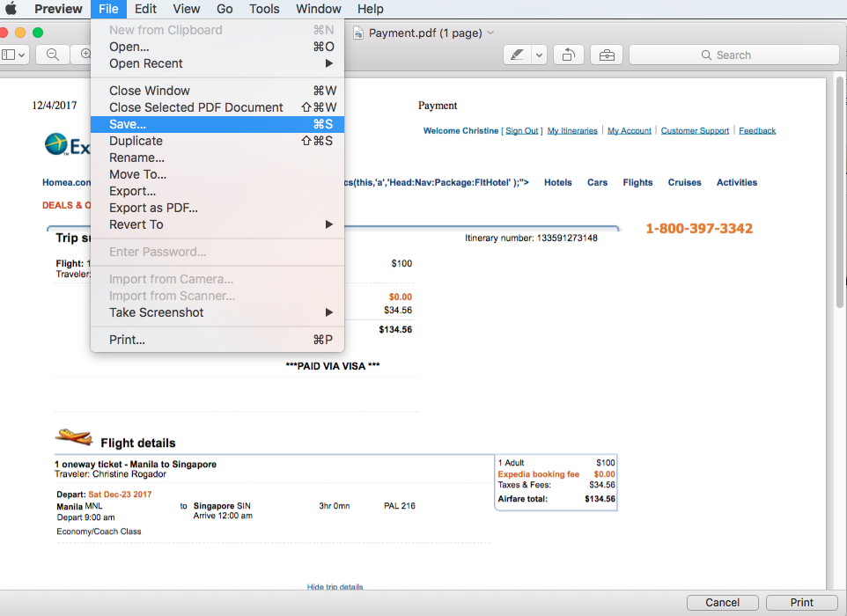Click Economy/Coach Class text

[99, 532]
